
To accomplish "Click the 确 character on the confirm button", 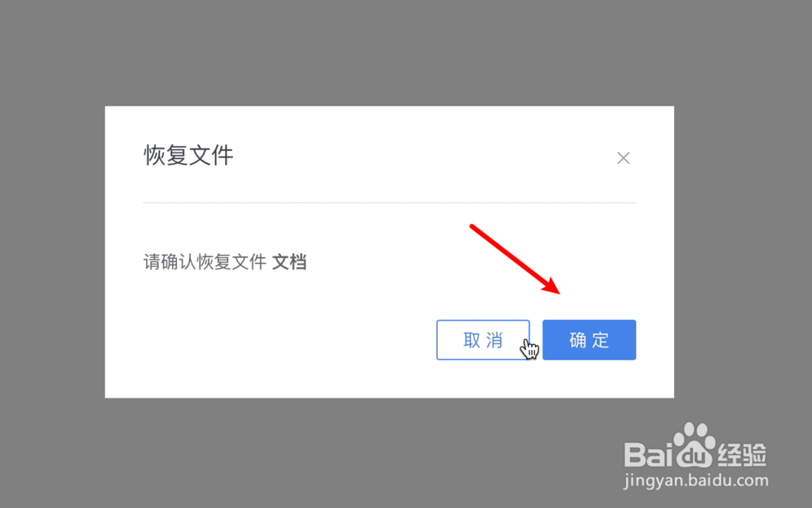I will (x=578, y=340).
